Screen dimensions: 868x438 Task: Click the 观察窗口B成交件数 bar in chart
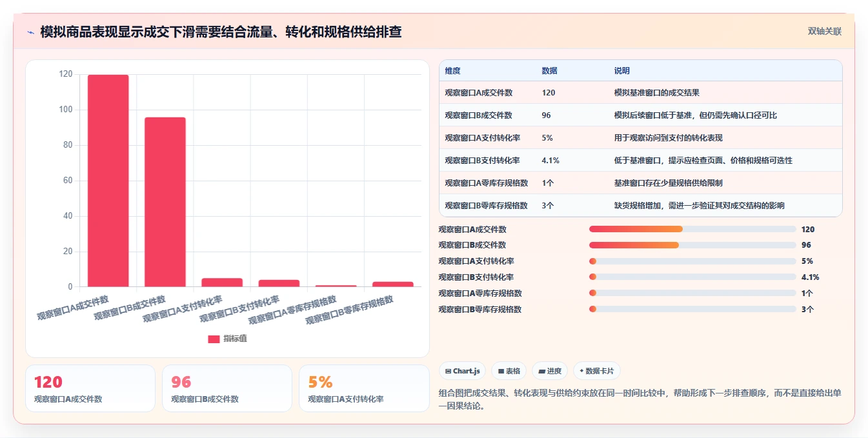click(165, 202)
